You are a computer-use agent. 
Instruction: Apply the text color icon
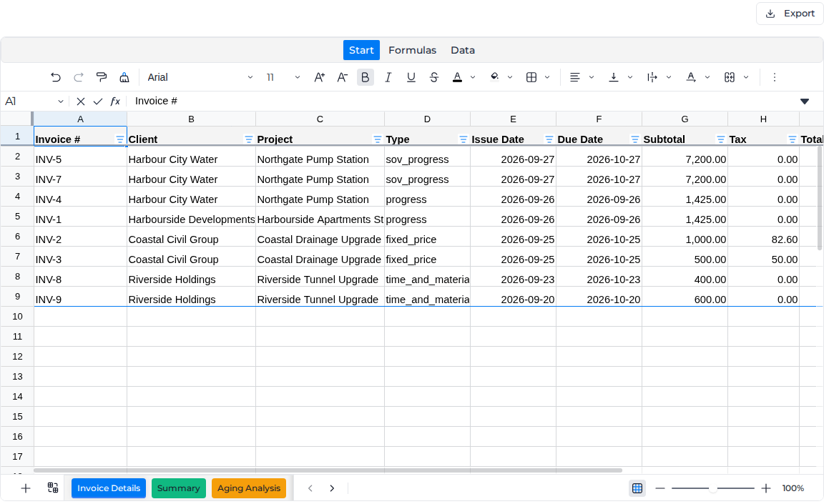point(457,77)
